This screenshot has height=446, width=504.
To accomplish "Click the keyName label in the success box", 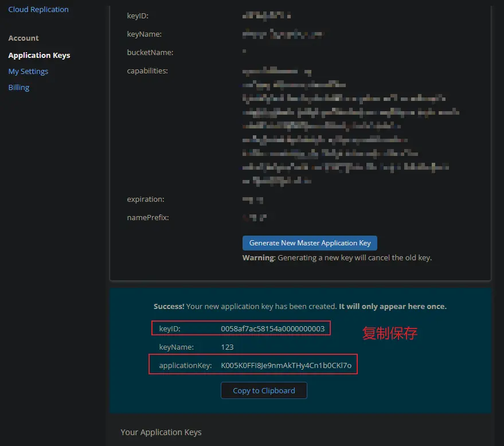I will (x=177, y=347).
